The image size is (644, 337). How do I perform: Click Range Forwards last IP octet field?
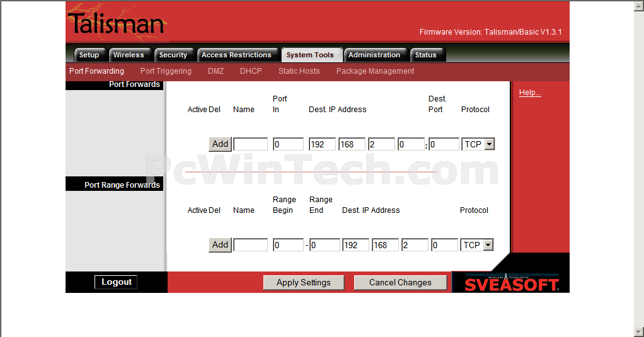[444, 245]
